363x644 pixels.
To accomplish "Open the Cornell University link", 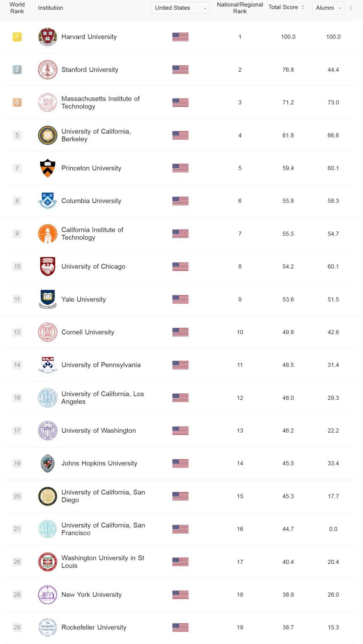I will coord(88,332).
